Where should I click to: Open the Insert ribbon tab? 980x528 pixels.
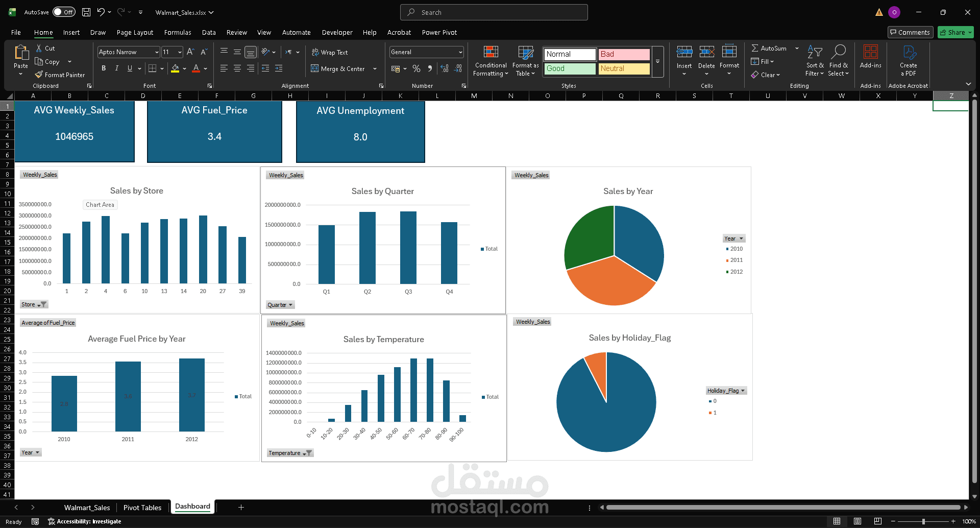click(71, 32)
